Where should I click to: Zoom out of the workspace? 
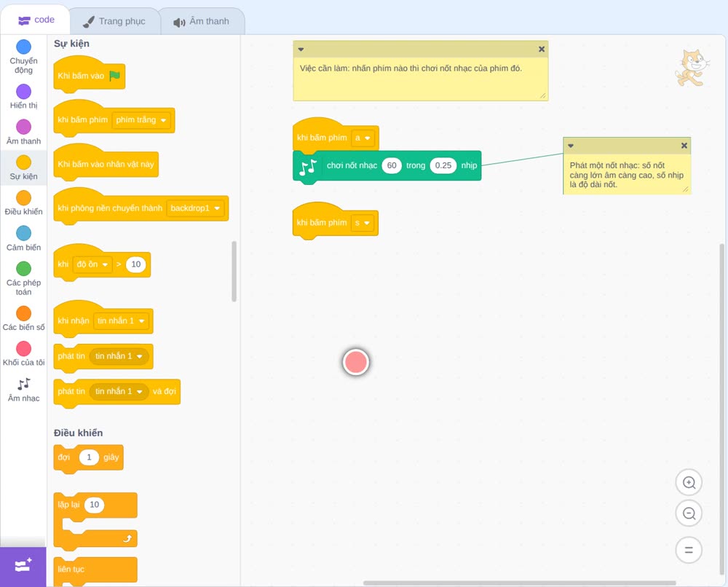(x=689, y=513)
